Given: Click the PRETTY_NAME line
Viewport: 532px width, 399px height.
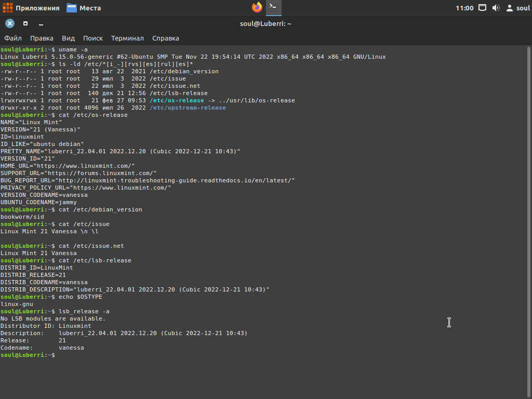Looking at the screenshot, I should click(121, 151).
